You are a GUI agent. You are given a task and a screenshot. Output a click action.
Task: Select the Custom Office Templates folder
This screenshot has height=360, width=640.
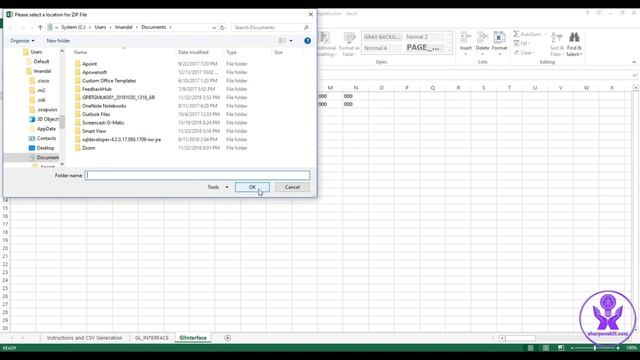pos(109,81)
